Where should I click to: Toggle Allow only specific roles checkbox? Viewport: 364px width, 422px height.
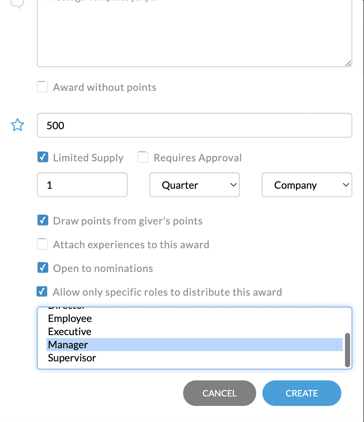click(42, 291)
